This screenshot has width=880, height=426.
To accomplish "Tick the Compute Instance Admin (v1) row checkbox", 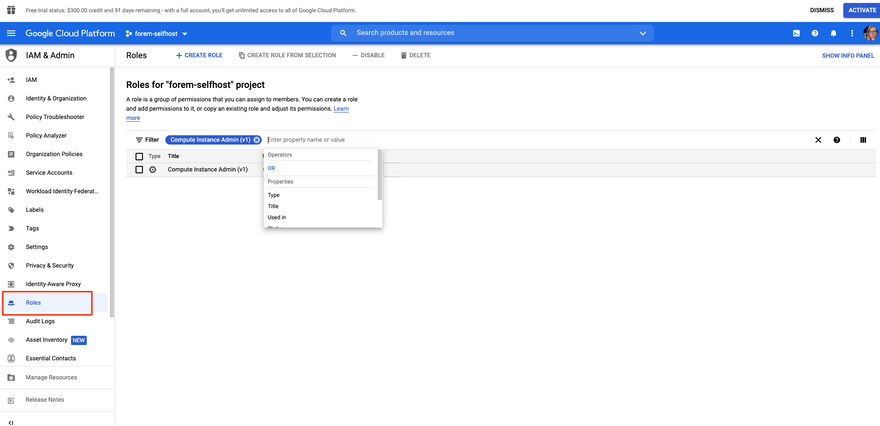I will pos(139,170).
